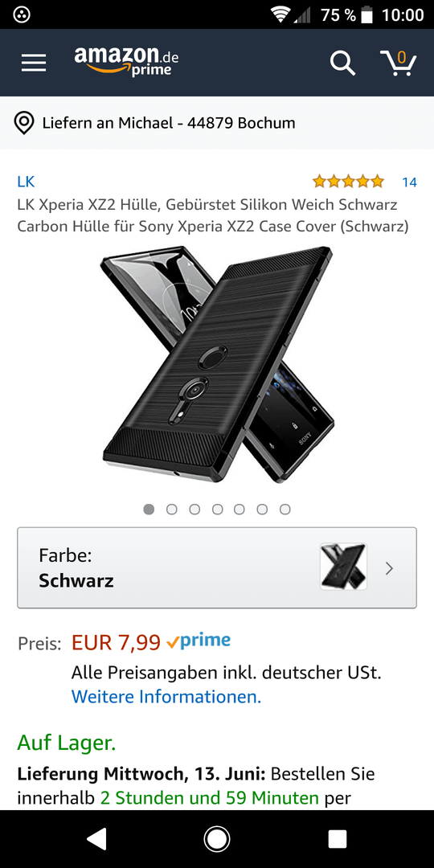Tap the Android home circle button
Image resolution: width=434 pixels, height=868 pixels.
(217, 839)
